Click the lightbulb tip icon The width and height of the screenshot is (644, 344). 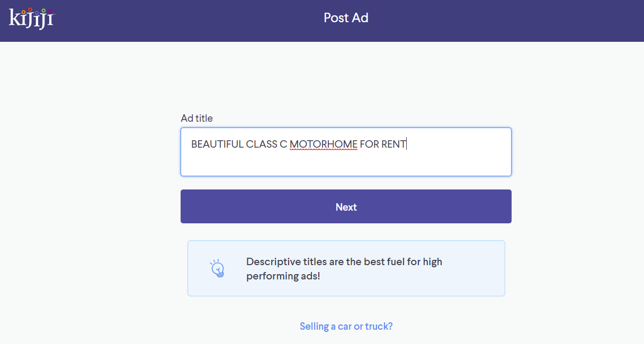217,268
